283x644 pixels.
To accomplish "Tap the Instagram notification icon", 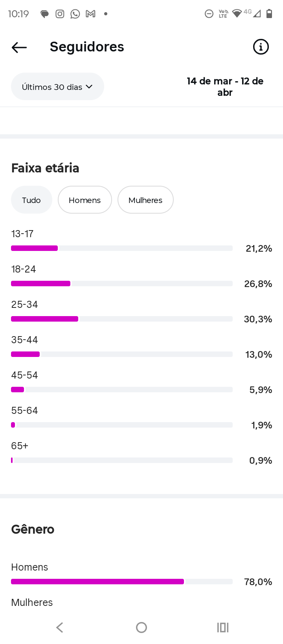I will [x=60, y=14].
